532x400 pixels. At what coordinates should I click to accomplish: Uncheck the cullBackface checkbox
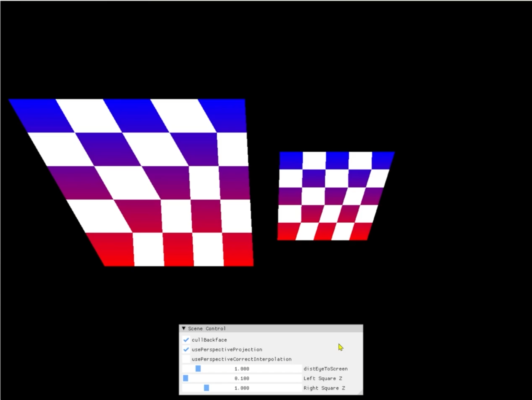pos(186,340)
